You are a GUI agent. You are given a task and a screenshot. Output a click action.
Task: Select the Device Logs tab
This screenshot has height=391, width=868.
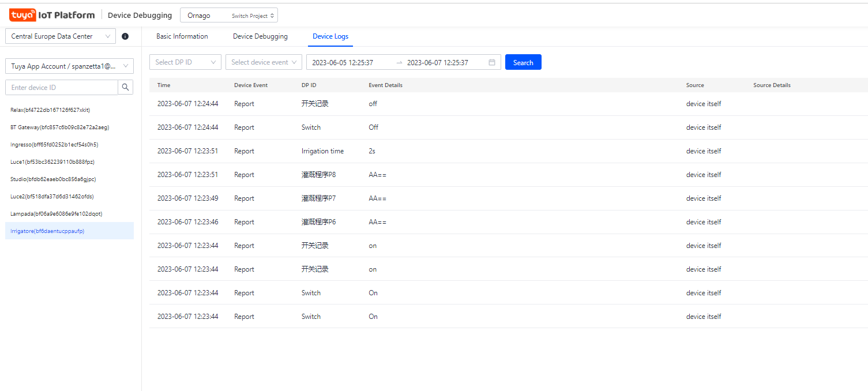point(330,36)
